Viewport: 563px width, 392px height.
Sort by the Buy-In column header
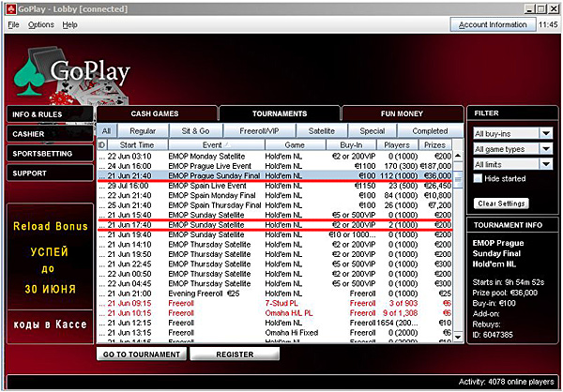coord(351,145)
